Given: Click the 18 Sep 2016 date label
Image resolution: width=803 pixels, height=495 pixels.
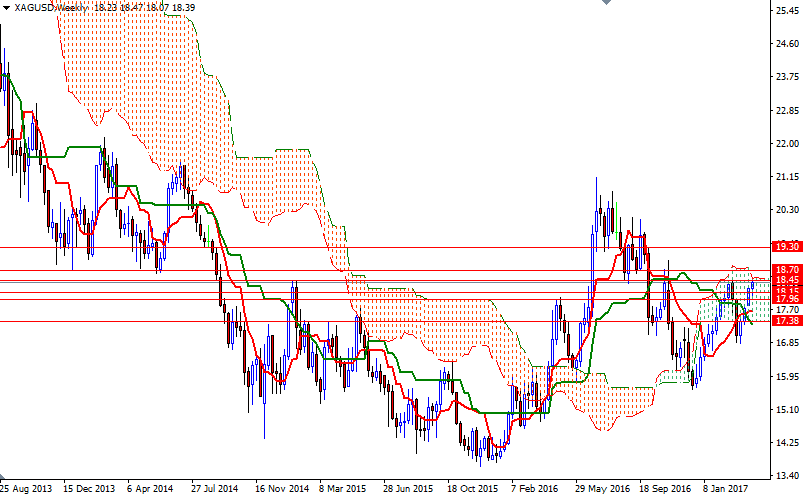Looking at the screenshot, I should pyautogui.click(x=665, y=489).
